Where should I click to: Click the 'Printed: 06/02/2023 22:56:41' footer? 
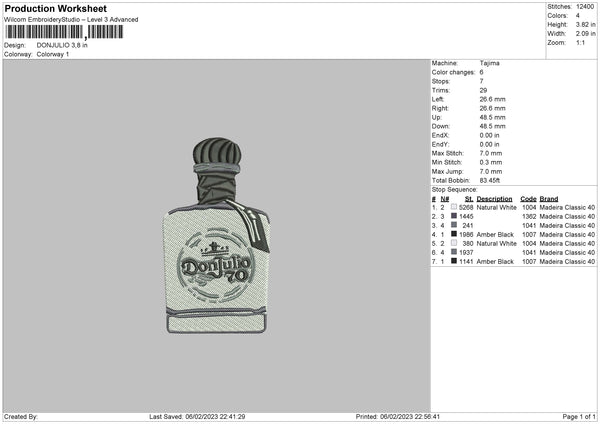pos(398,416)
